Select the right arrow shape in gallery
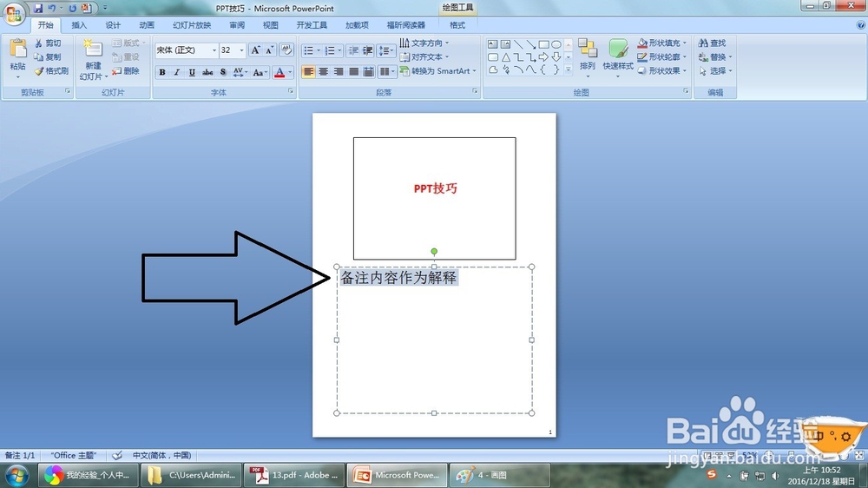Image resolution: width=868 pixels, height=488 pixels. (x=543, y=57)
